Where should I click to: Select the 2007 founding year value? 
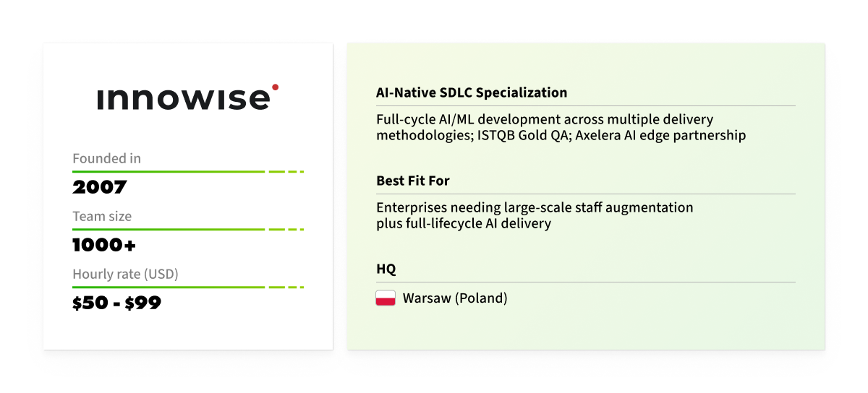pos(100,188)
